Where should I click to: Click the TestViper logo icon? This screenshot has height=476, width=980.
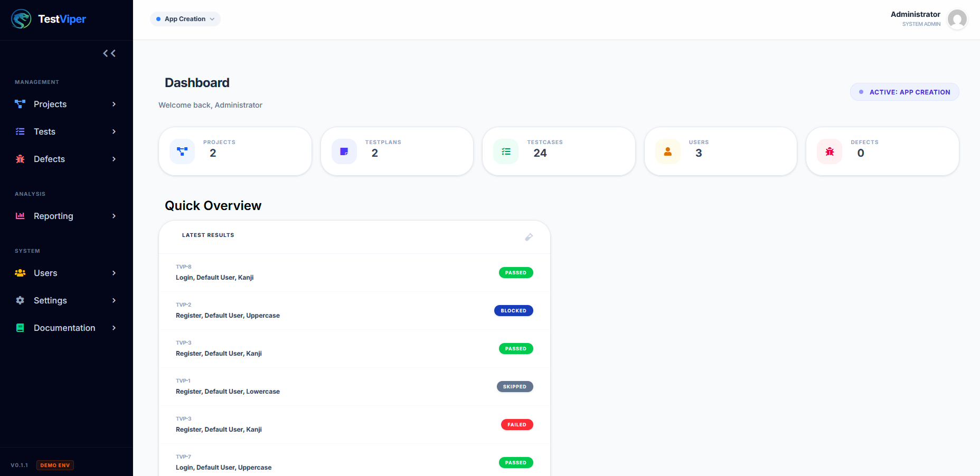tap(21, 19)
